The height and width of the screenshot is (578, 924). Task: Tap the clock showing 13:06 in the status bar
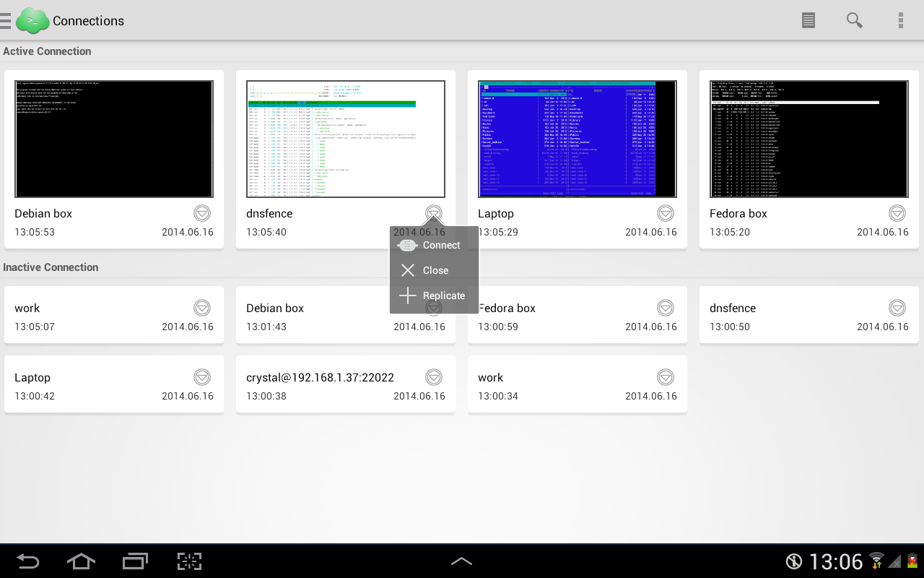(x=836, y=561)
